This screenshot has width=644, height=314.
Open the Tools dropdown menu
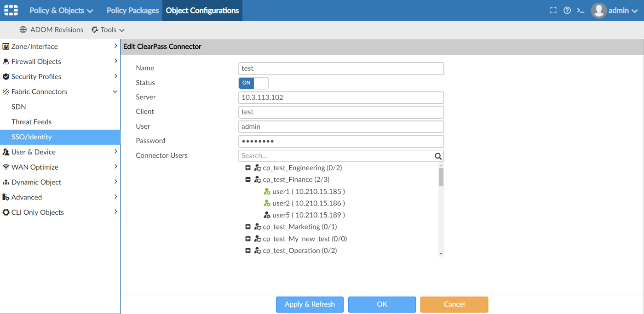coord(108,30)
